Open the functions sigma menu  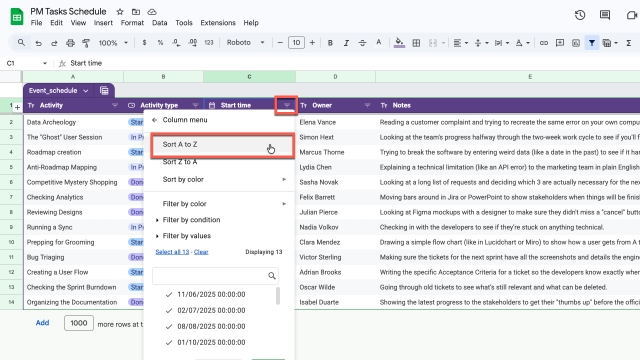pyautogui.click(x=629, y=43)
